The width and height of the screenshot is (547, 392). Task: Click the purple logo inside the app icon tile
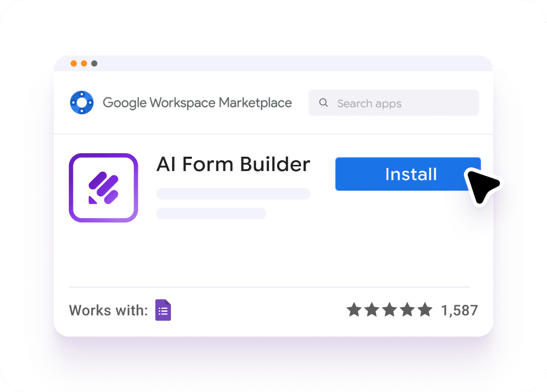pyautogui.click(x=103, y=187)
